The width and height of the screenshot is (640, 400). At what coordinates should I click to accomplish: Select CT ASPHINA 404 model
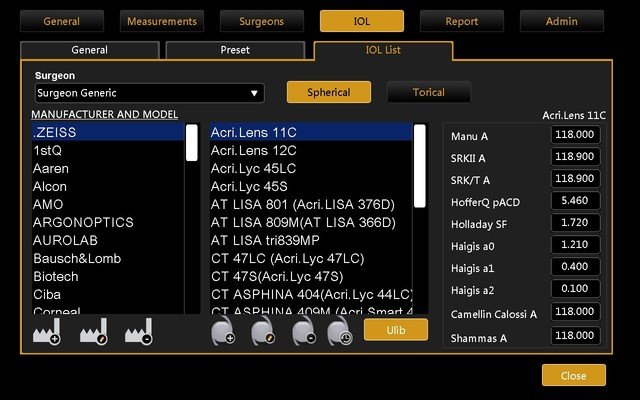point(311,294)
